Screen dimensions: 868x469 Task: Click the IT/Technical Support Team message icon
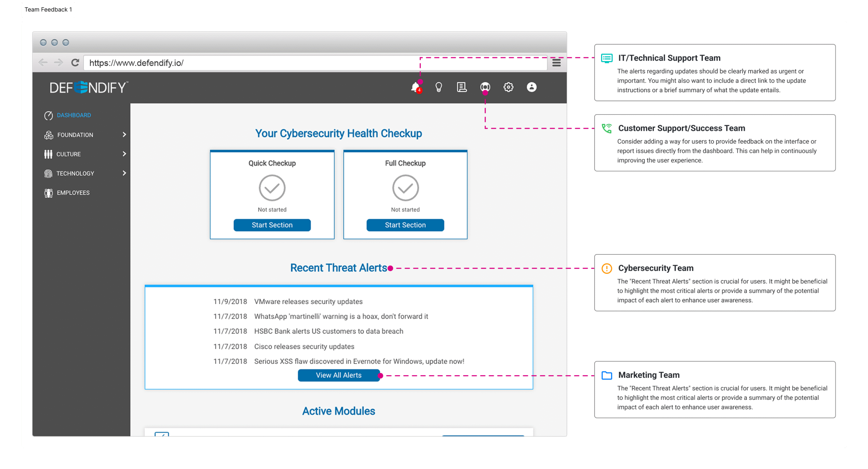[607, 58]
